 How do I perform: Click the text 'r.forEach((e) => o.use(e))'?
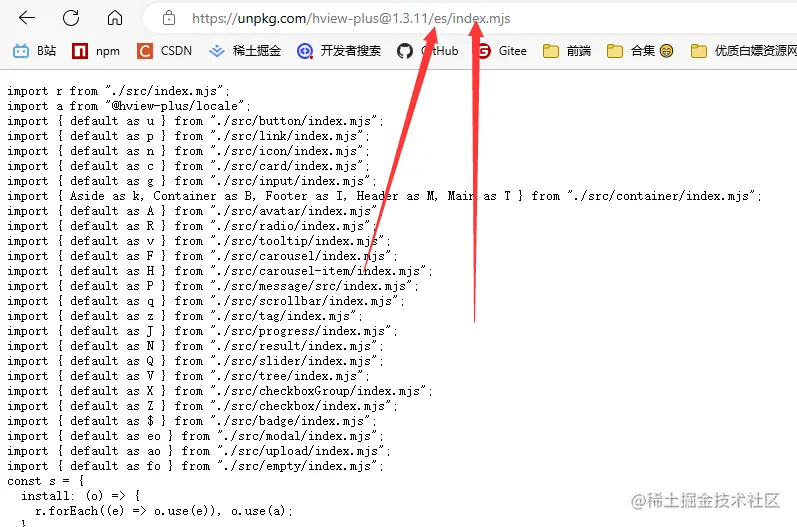click(126, 511)
